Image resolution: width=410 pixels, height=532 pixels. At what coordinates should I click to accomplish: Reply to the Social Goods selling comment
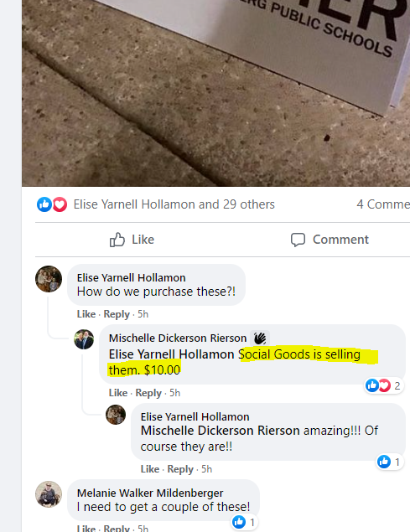click(x=148, y=393)
